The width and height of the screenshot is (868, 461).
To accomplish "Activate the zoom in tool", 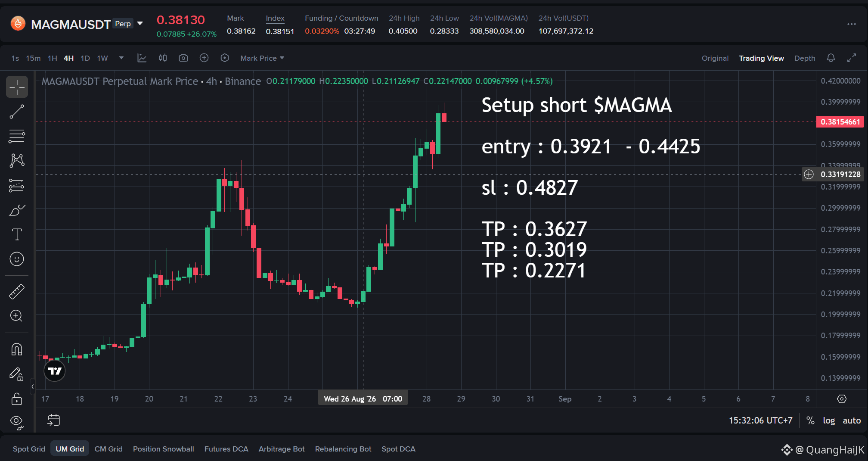I will (17, 316).
